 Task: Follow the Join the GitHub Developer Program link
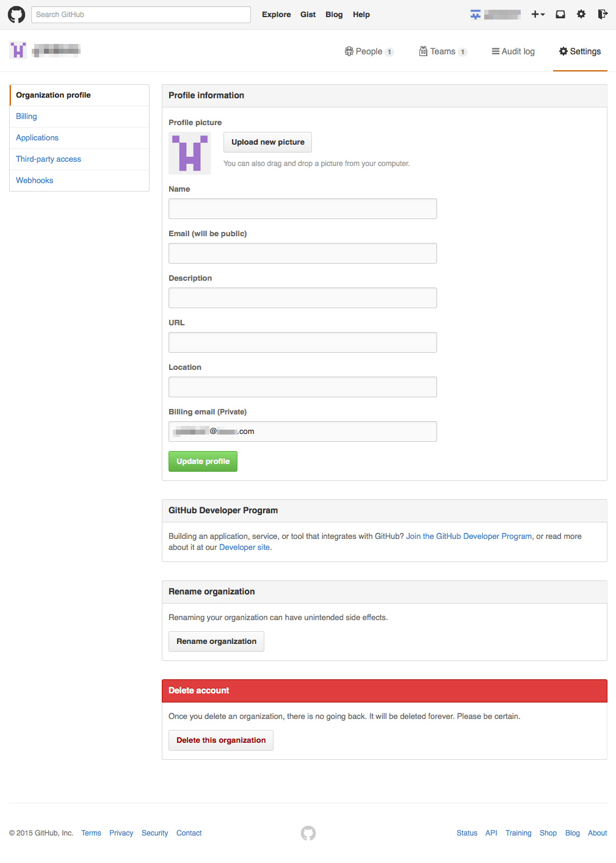(x=469, y=536)
